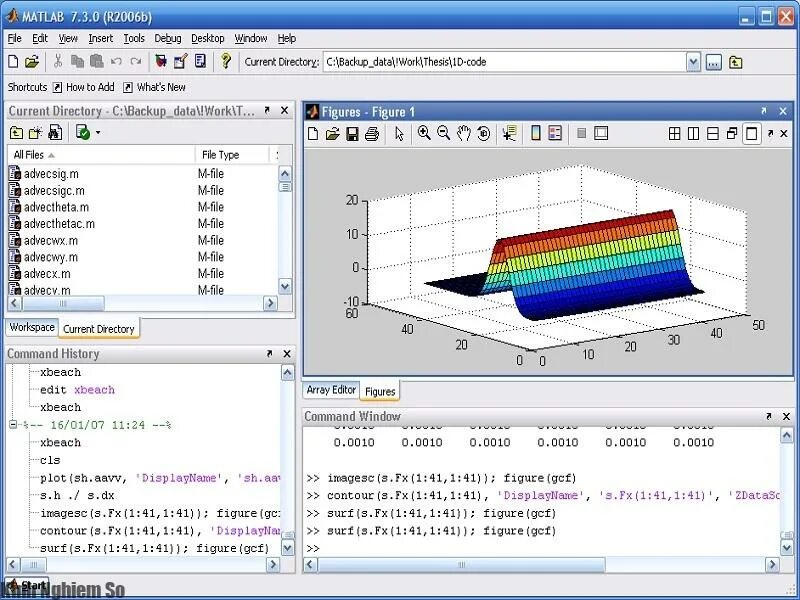Open the Debug menu
800x600 pixels.
tap(168, 38)
